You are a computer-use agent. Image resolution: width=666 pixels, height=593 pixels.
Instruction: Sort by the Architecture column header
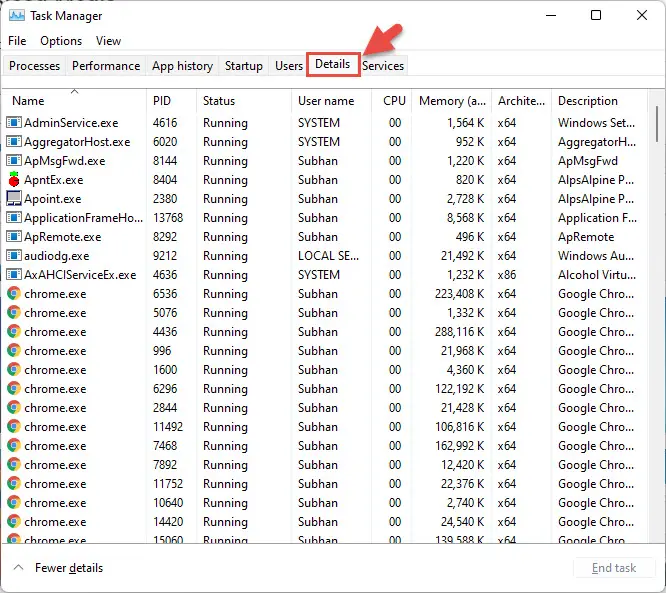[x=522, y=101]
